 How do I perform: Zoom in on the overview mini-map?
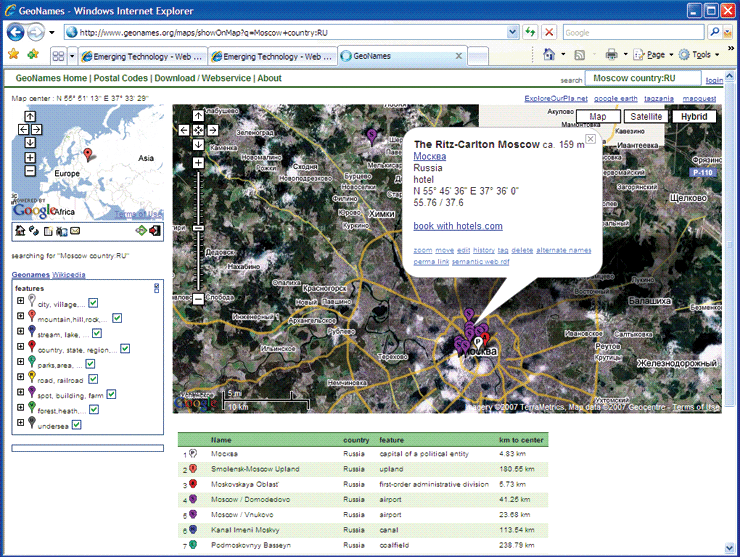pos(30,158)
